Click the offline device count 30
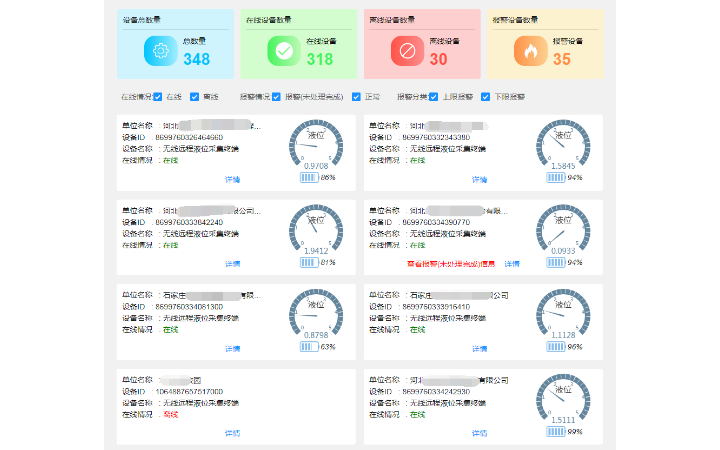This screenshot has width=720, height=450. [438, 59]
